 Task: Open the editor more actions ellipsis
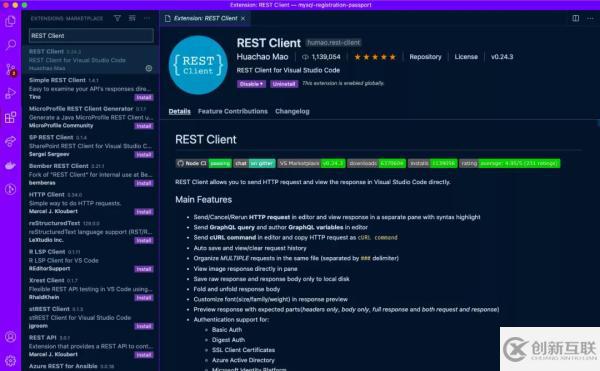click(x=590, y=18)
